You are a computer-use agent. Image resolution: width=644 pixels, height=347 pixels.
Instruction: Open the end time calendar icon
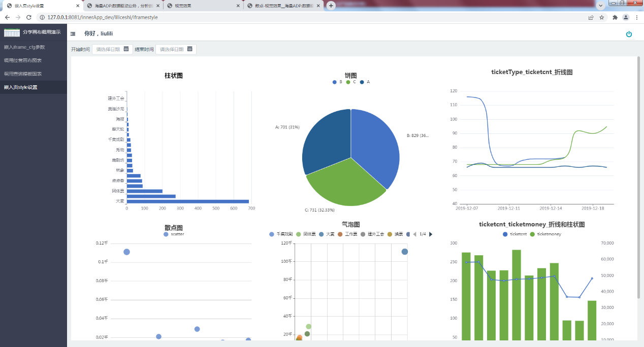(190, 49)
